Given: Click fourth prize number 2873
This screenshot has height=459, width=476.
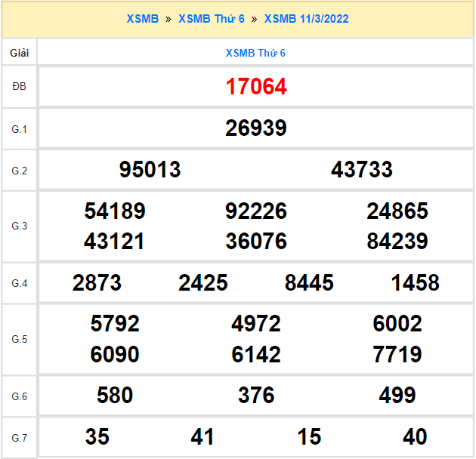Looking at the screenshot, I should [x=97, y=283].
